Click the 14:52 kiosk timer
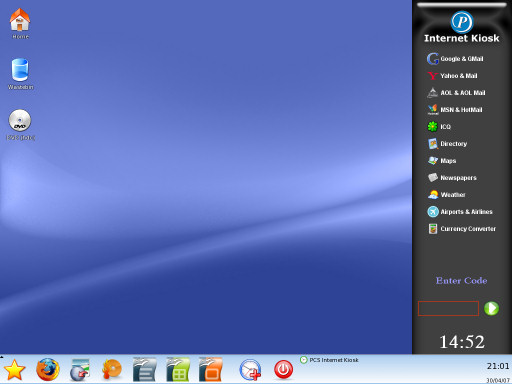The width and height of the screenshot is (512, 384). click(x=462, y=342)
